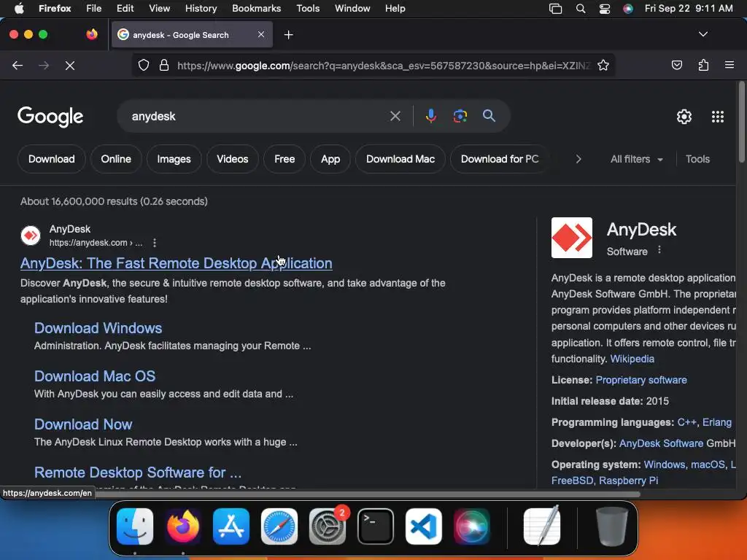The image size is (747, 560).
Task: Open Control Center in menu bar
Action: [605, 9]
